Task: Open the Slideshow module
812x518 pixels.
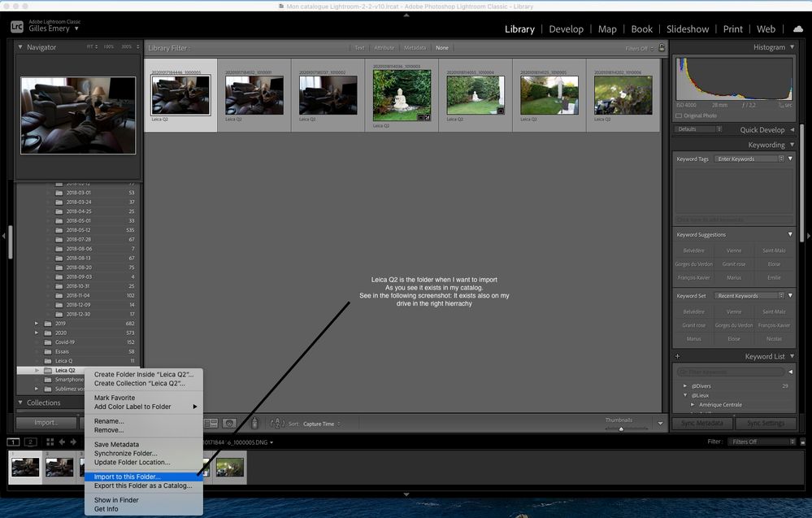Action: pos(687,29)
